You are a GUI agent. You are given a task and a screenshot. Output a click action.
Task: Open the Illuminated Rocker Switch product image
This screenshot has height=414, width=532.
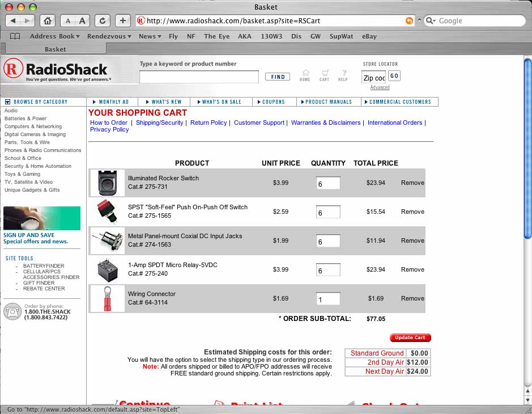coord(107,183)
